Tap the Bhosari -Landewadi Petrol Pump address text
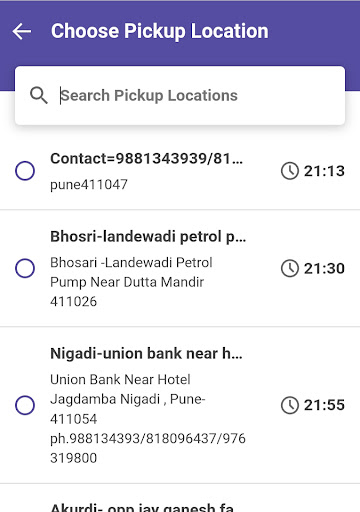Viewport: 360px width, 512px height. pos(131,282)
